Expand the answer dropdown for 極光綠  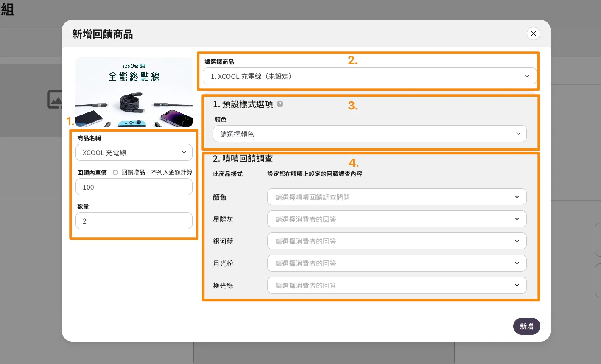click(x=396, y=286)
